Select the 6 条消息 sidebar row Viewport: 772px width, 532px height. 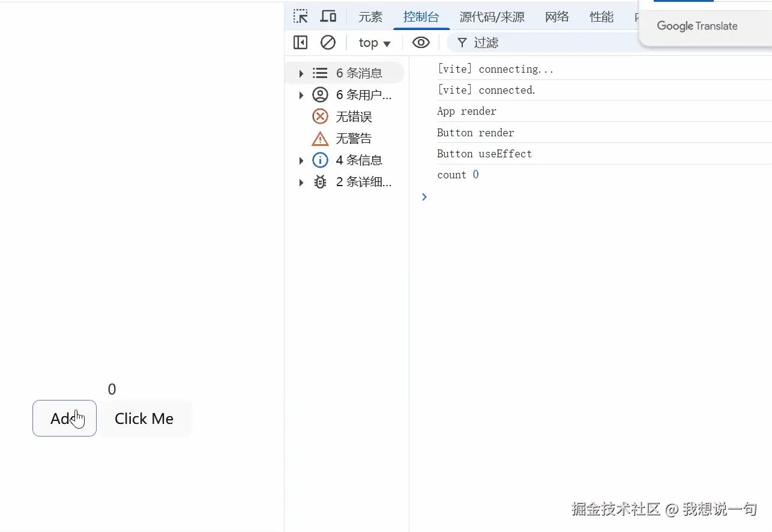pos(345,73)
